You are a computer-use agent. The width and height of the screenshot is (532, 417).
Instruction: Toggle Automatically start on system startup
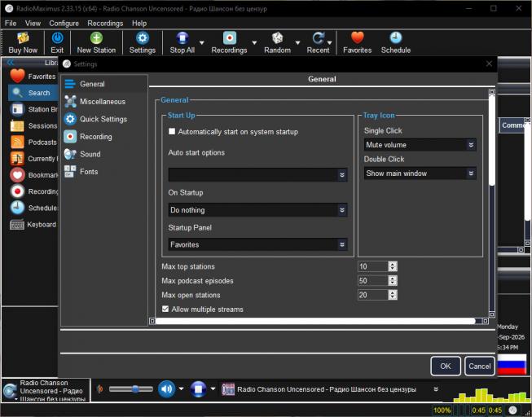pyautogui.click(x=172, y=131)
